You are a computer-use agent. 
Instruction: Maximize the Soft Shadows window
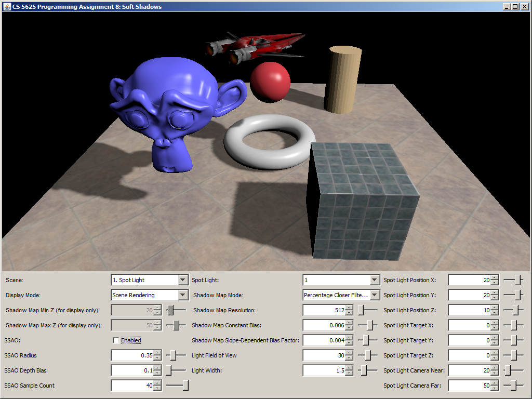[515, 6]
